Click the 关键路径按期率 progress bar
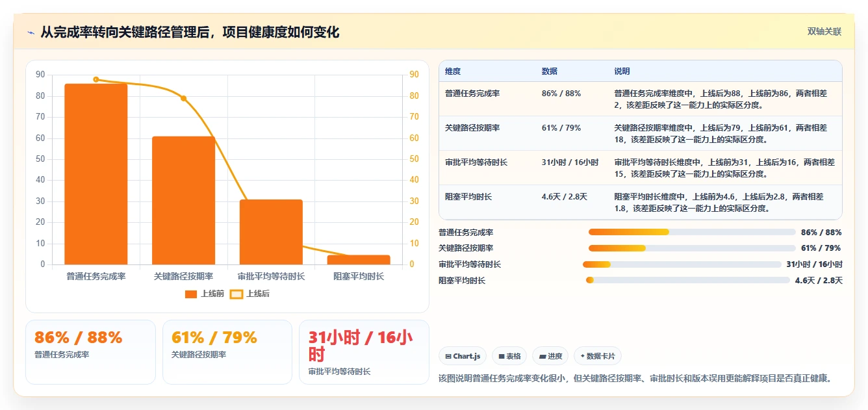 click(692, 248)
